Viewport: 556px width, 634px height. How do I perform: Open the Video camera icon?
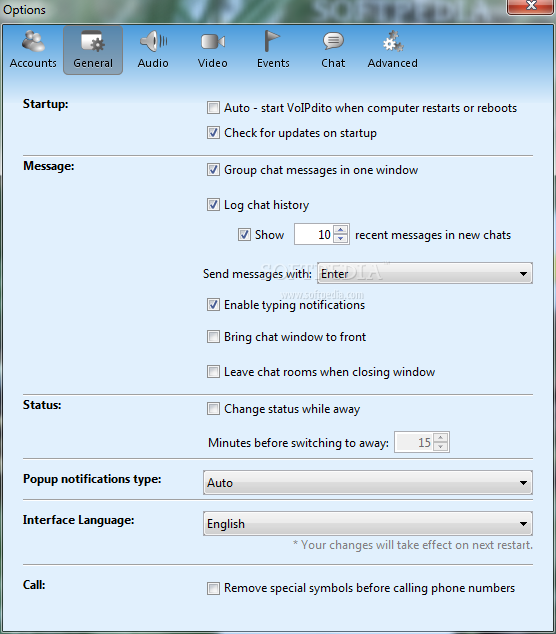point(213,42)
